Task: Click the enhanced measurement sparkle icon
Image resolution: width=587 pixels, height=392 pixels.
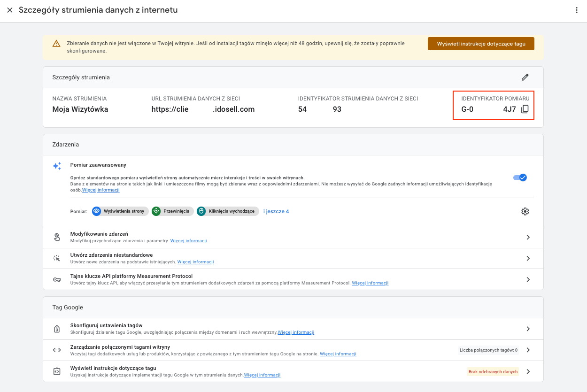Action: (x=57, y=166)
